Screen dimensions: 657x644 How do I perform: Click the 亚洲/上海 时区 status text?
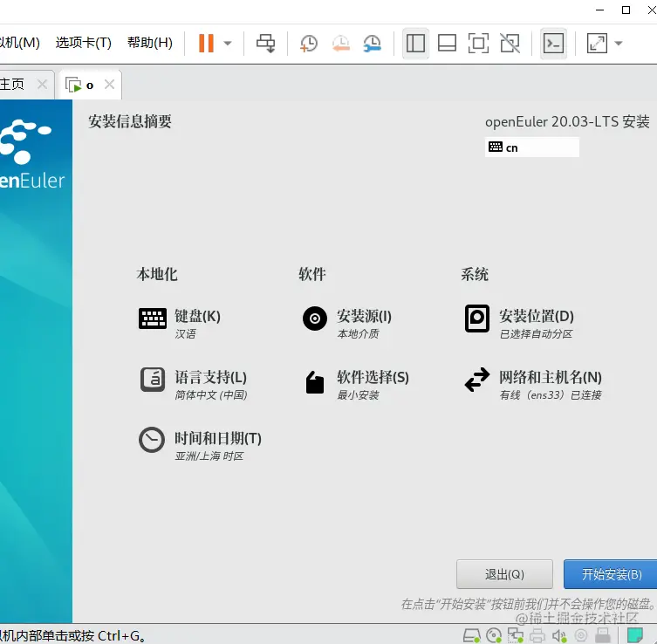(209, 456)
